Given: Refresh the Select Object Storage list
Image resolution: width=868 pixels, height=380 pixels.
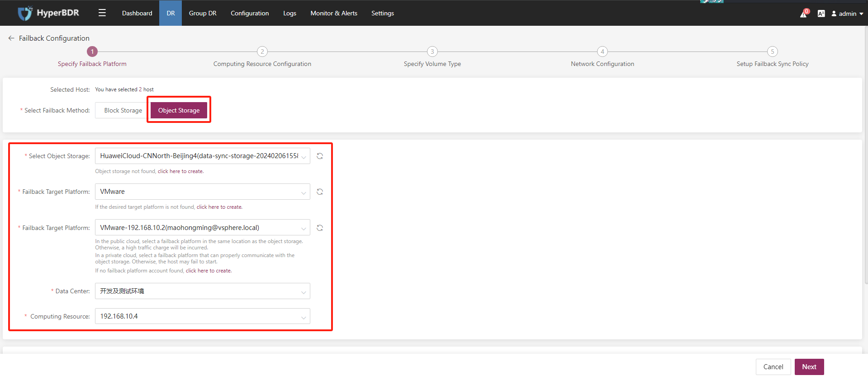Looking at the screenshot, I should click(x=320, y=156).
